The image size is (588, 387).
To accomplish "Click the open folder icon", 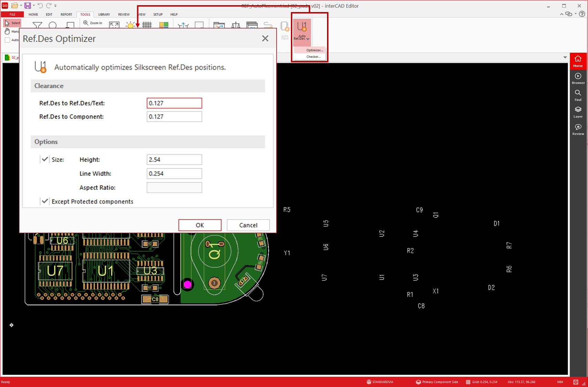I will [14, 6].
